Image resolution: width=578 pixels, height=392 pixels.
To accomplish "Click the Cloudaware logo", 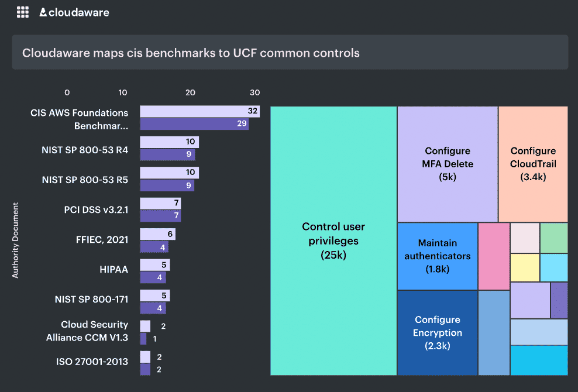I will coord(74,12).
